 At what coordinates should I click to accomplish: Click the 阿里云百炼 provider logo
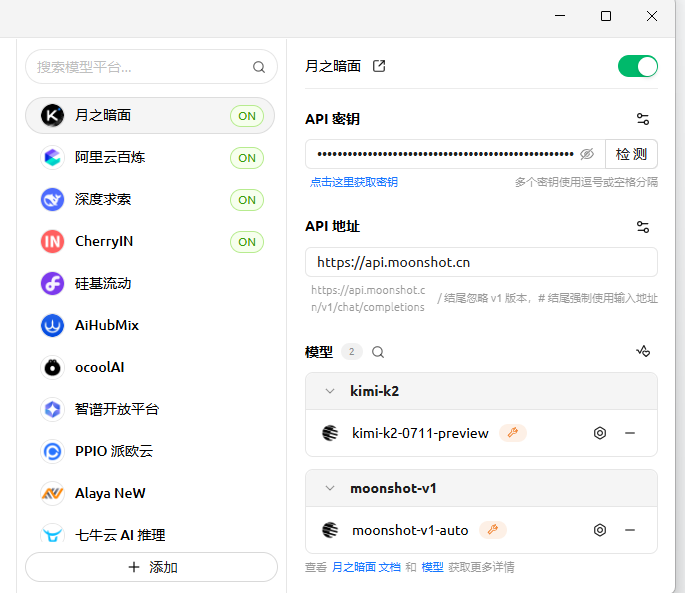click(52, 157)
